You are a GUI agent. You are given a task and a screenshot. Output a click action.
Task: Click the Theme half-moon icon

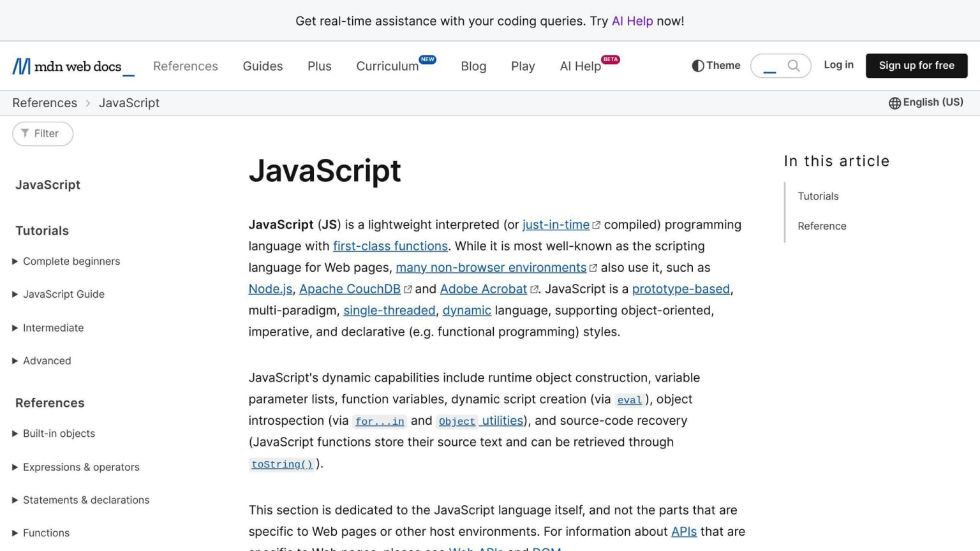698,66
